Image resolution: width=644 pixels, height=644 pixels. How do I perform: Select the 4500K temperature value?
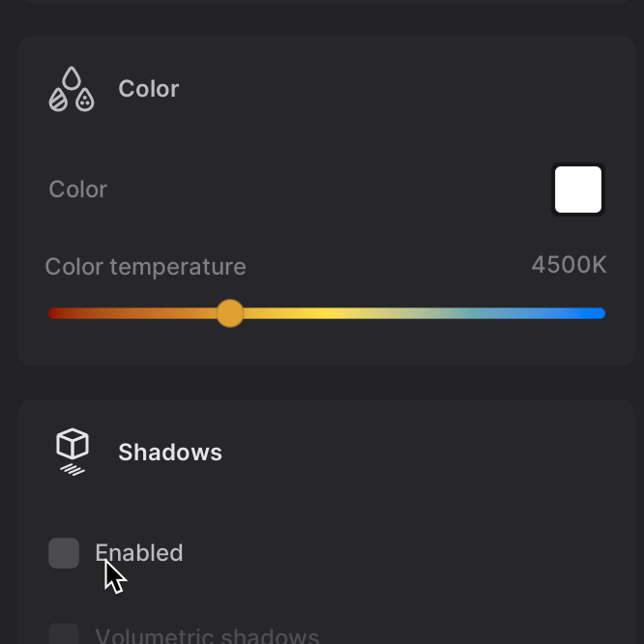coord(569,265)
